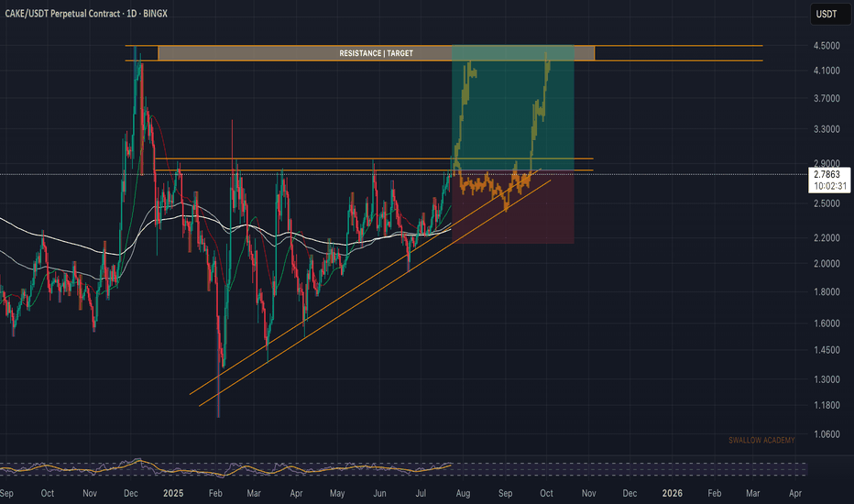The height and width of the screenshot is (504, 854).
Task: Click the Apr label at axis end
Action: pyautogui.click(x=795, y=493)
